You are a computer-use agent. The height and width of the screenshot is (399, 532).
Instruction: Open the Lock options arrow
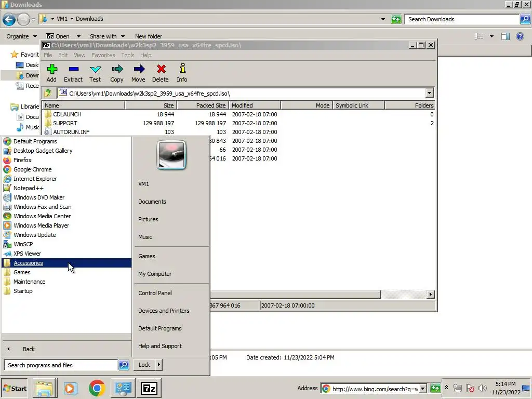coord(159,365)
